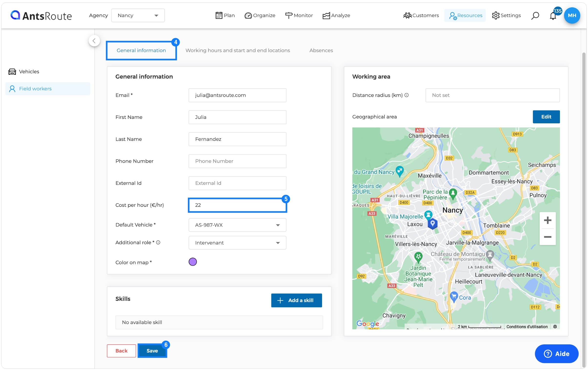Click the Cost per hour field
588x371 pixels.
[237, 205]
